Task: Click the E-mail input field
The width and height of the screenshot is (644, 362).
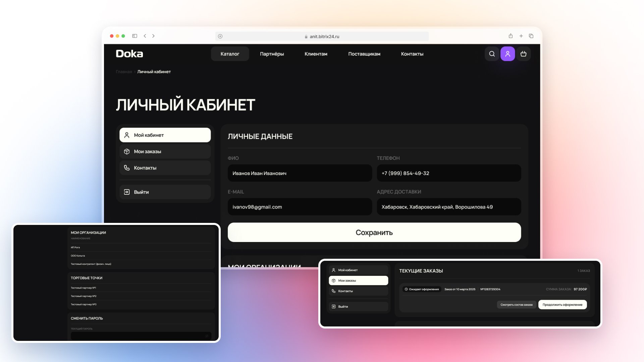Action: [300, 207]
